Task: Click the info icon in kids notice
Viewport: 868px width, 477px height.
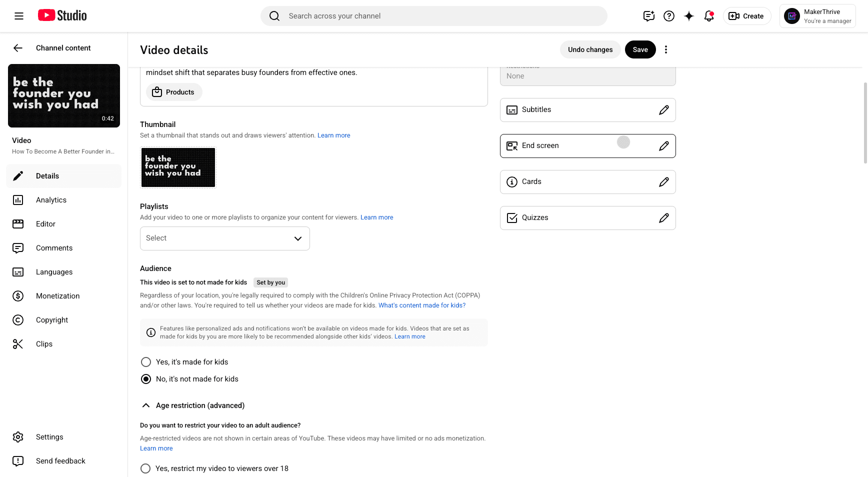Action: (x=151, y=332)
